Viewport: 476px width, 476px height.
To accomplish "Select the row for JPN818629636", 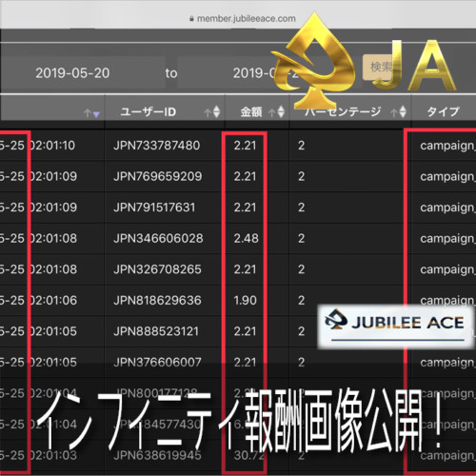I will [238, 300].
